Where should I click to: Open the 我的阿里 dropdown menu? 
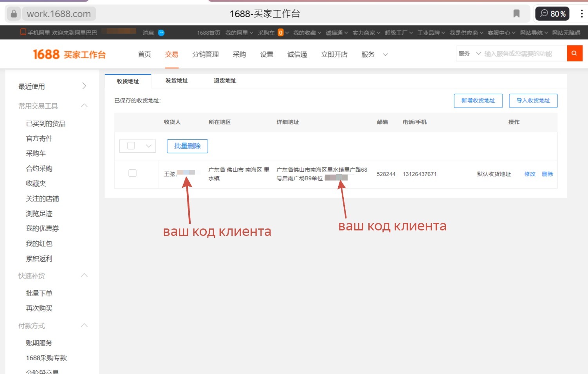pos(239,33)
